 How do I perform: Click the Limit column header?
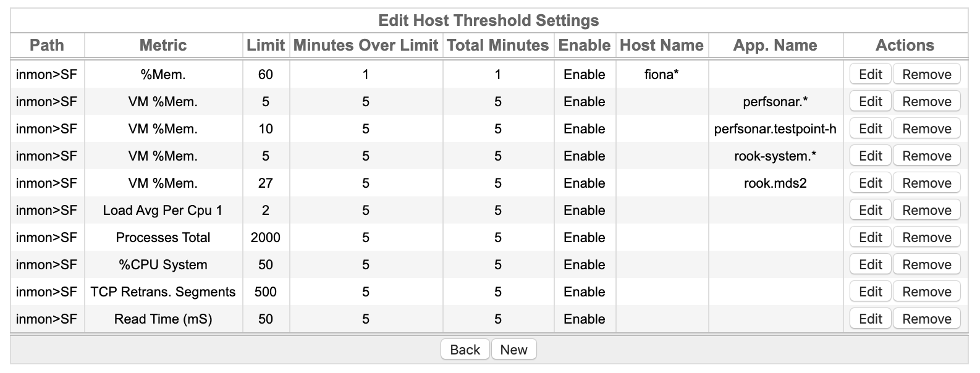(266, 45)
